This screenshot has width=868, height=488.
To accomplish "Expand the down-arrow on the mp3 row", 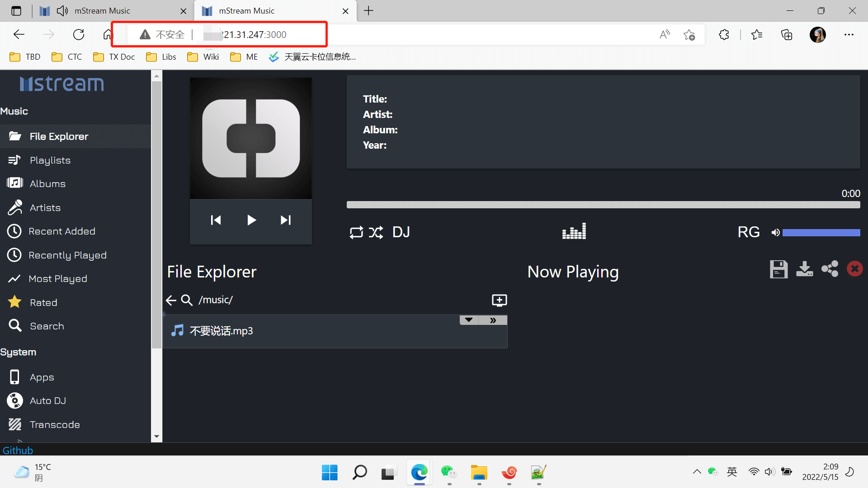I will (x=469, y=320).
